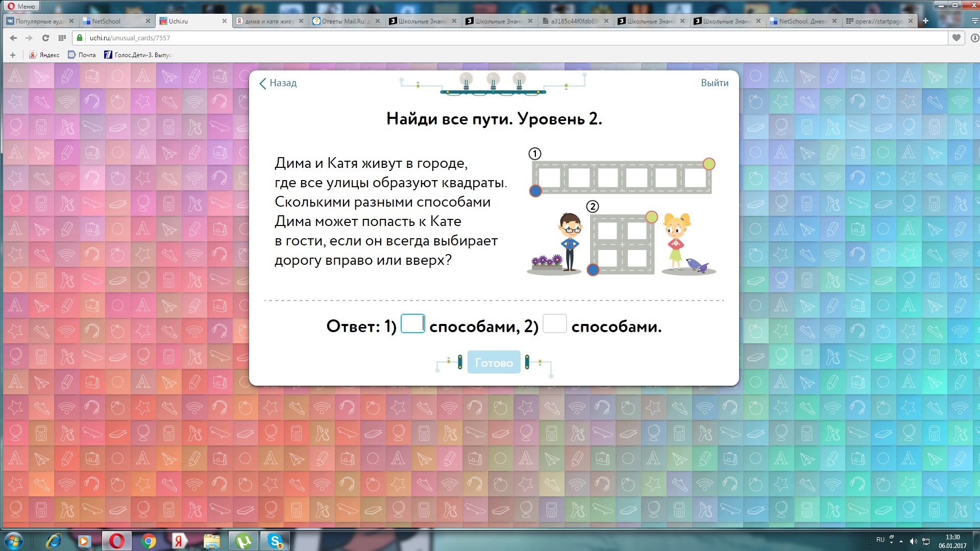
Task: Close the Uchi.ru tab
Action: (x=224, y=21)
